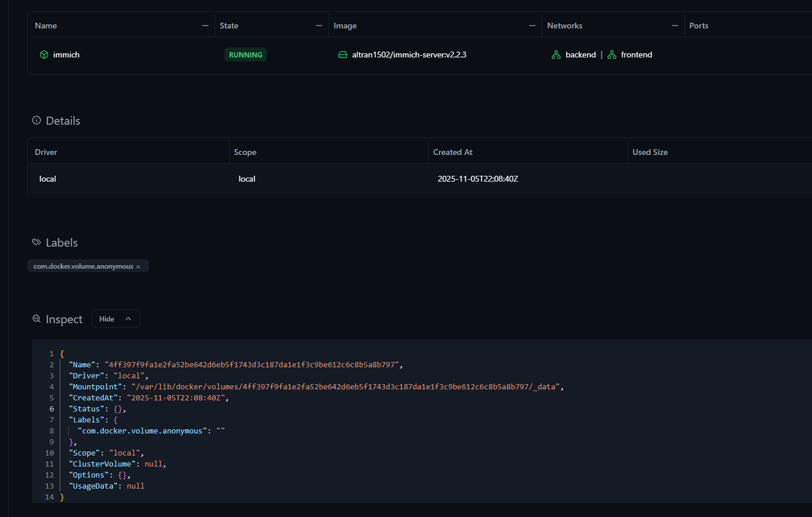Click the Name column header

46,26
